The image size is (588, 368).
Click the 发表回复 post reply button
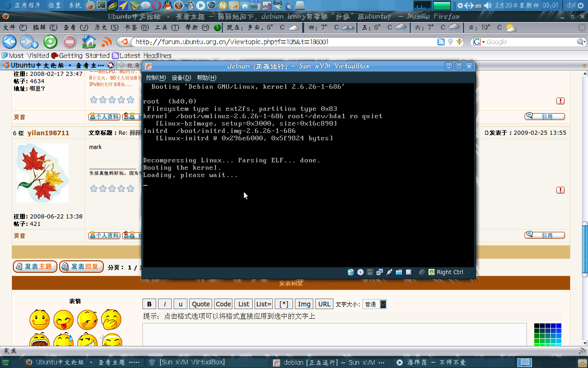(81, 266)
